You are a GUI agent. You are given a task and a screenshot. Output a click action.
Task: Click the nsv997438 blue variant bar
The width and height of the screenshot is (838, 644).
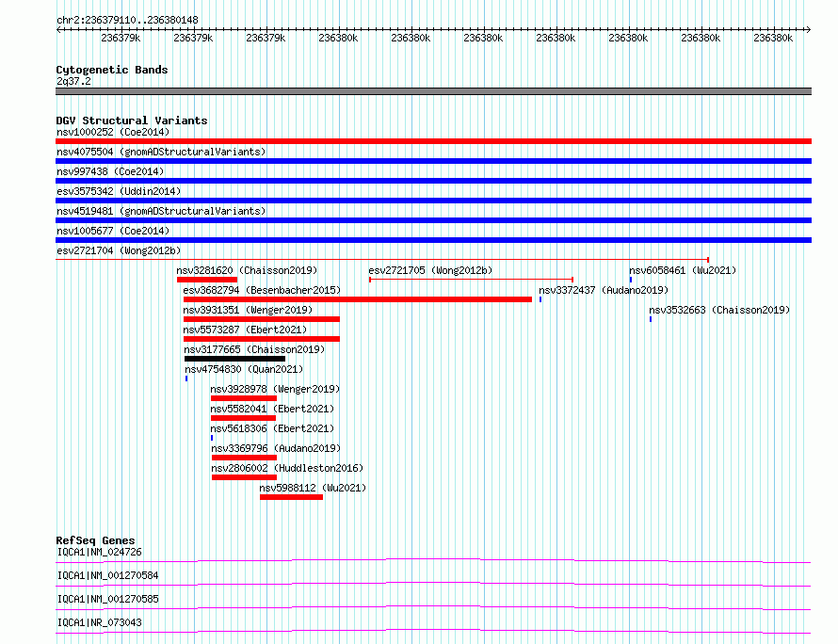(433, 181)
